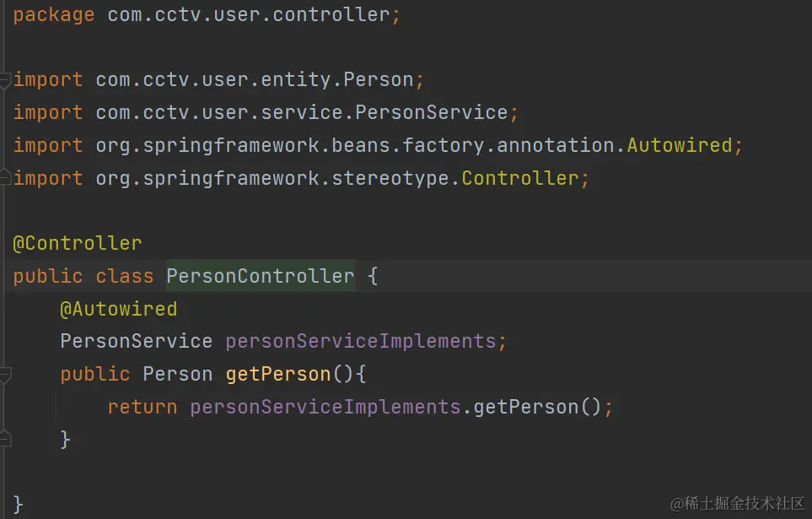This screenshot has width=812, height=519.
Task: Collapse the getPerson method using gutter fold marker
Action: (4, 374)
